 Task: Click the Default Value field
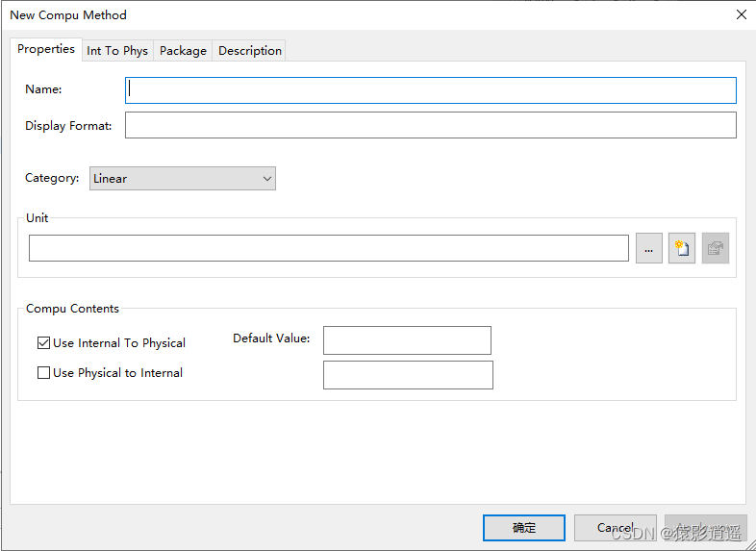click(407, 340)
